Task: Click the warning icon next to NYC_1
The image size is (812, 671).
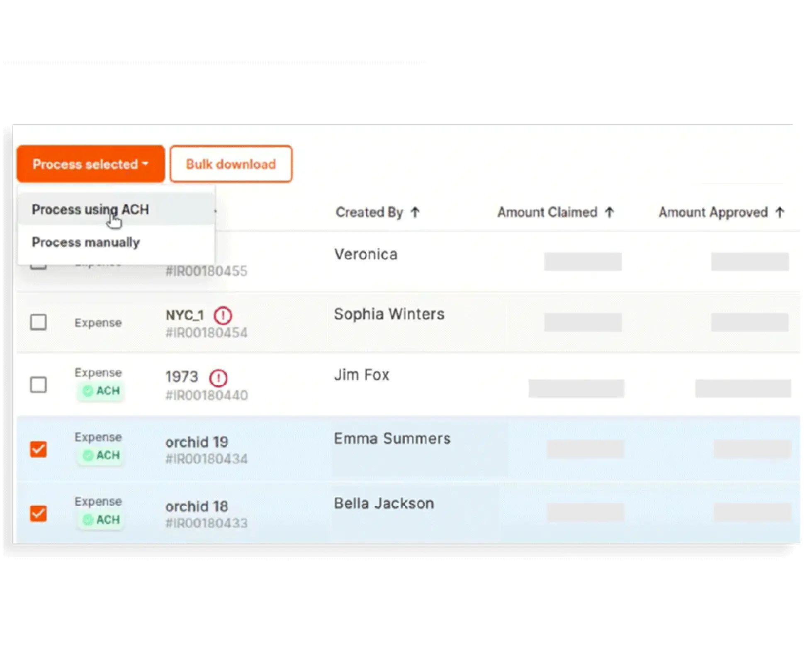Action: tap(223, 315)
